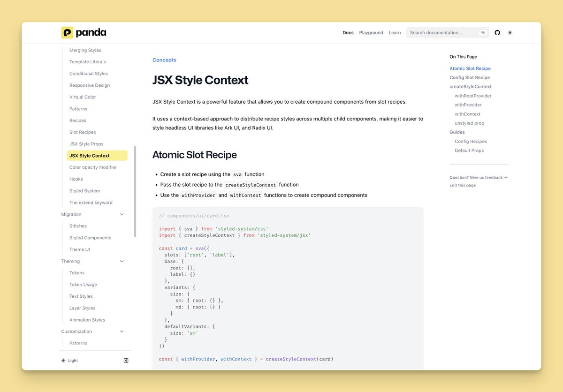Open the Learn nav item
This screenshot has height=392, width=563.
[x=395, y=33]
